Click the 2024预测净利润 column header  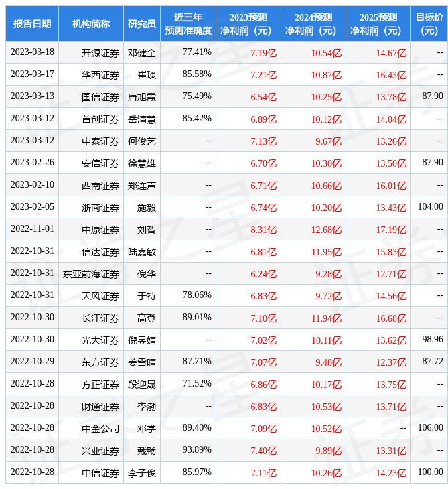pyautogui.click(x=313, y=23)
